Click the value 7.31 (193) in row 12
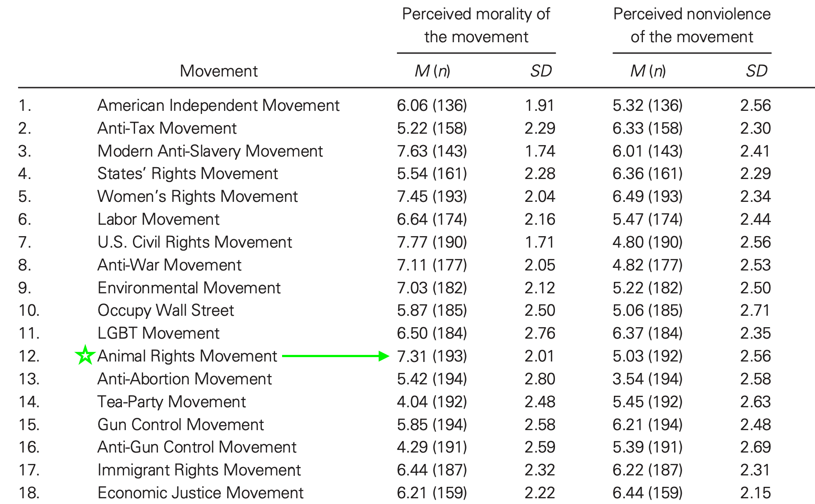The height and width of the screenshot is (504, 815). pos(432,356)
